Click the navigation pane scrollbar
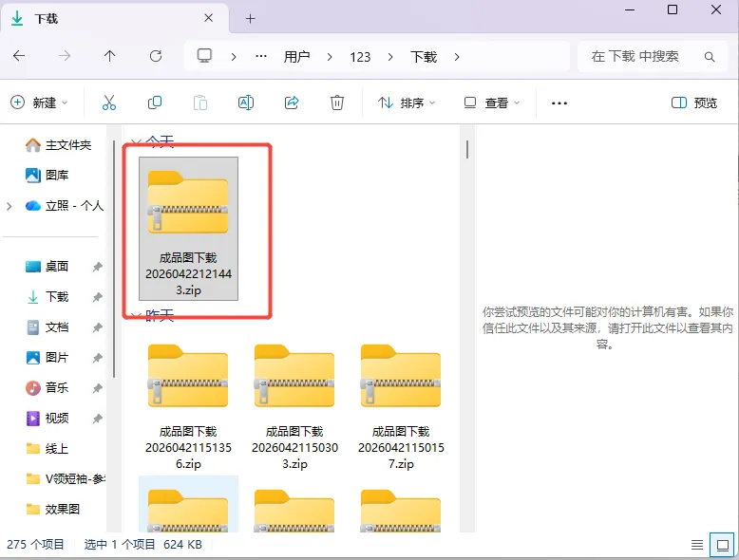 [x=114, y=258]
